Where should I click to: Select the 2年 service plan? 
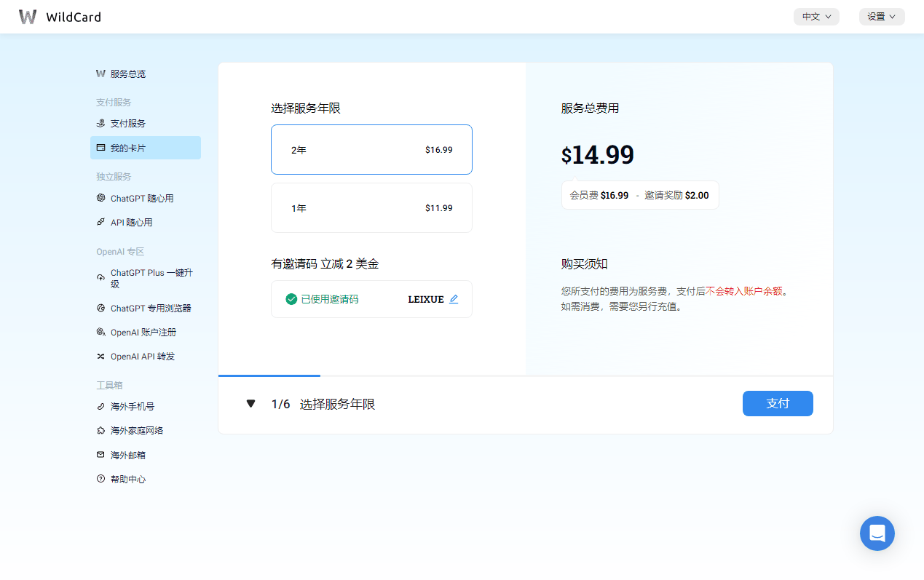(x=371, y=149)
